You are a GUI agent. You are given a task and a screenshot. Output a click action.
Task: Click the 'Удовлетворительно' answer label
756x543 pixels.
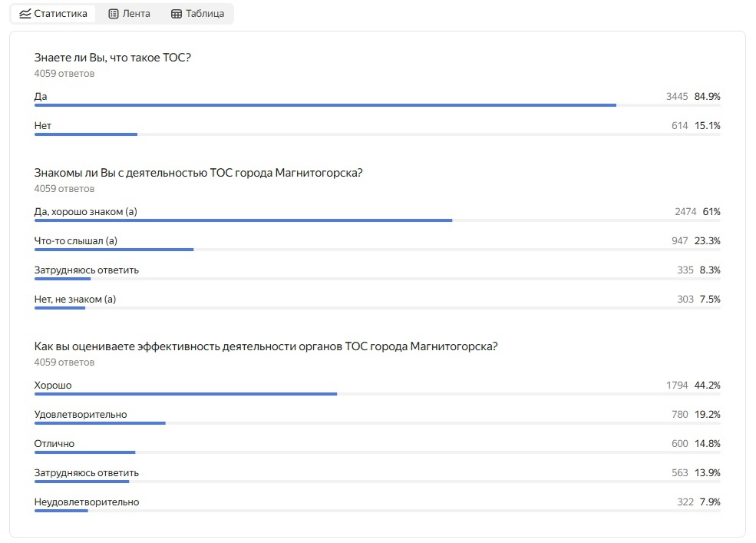[x=81, y=414]
